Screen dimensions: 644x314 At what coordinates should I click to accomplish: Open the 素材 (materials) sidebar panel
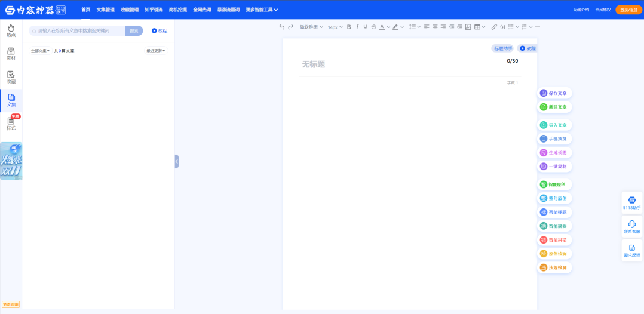[11, 54]
